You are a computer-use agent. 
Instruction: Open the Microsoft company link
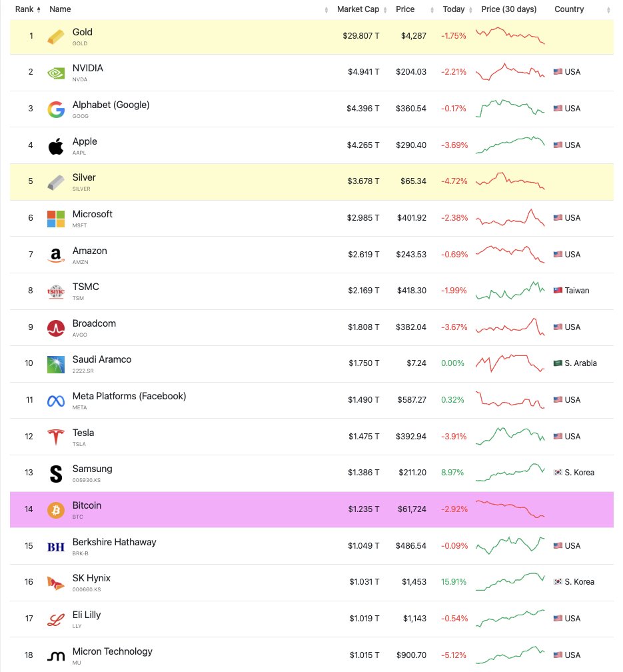tap(93, 214)
